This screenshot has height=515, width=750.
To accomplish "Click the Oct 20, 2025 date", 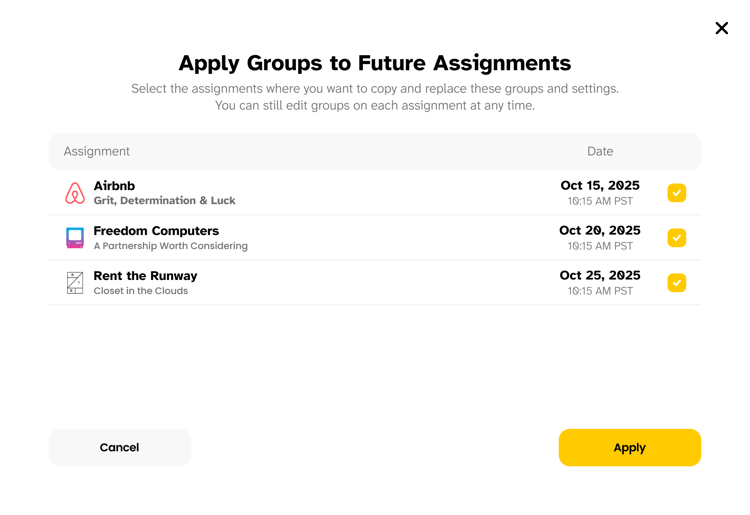I will [600, 231].
